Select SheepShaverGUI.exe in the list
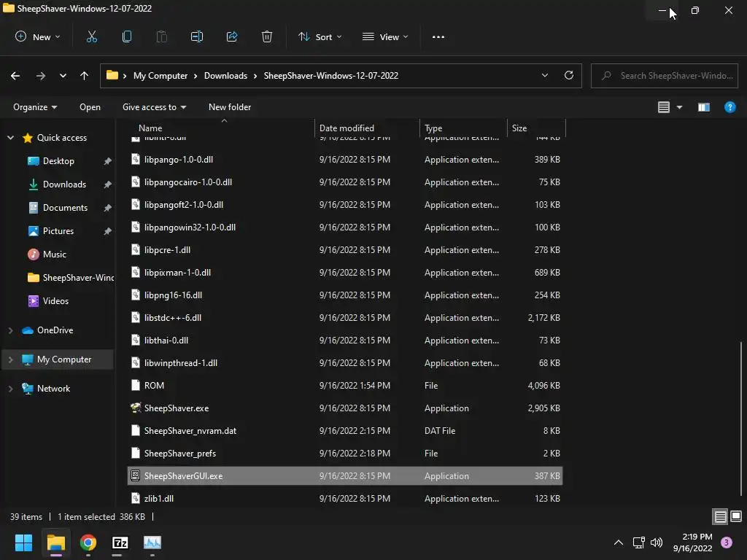Viewport: 747px width, 560px height. 345,475
